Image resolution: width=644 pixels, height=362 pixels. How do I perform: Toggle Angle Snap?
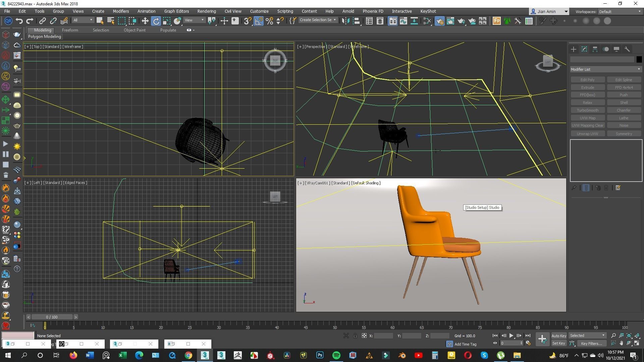click(259, 21)
